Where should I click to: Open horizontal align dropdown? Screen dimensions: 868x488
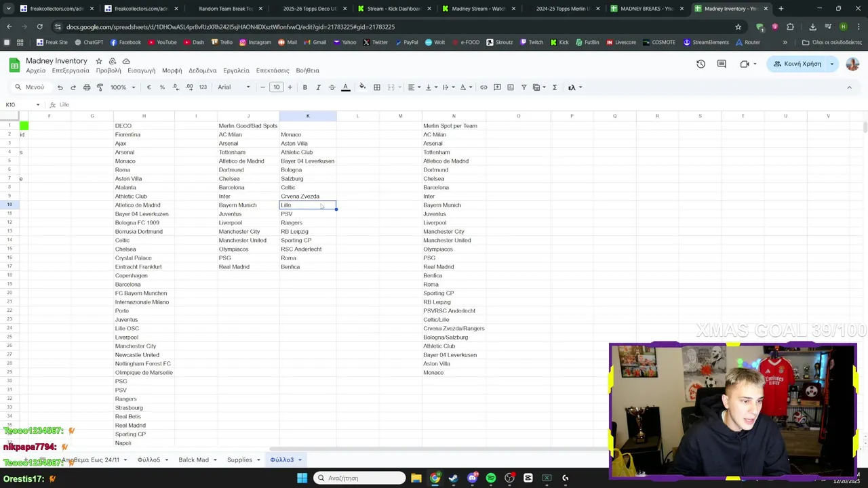coord(413,87)
